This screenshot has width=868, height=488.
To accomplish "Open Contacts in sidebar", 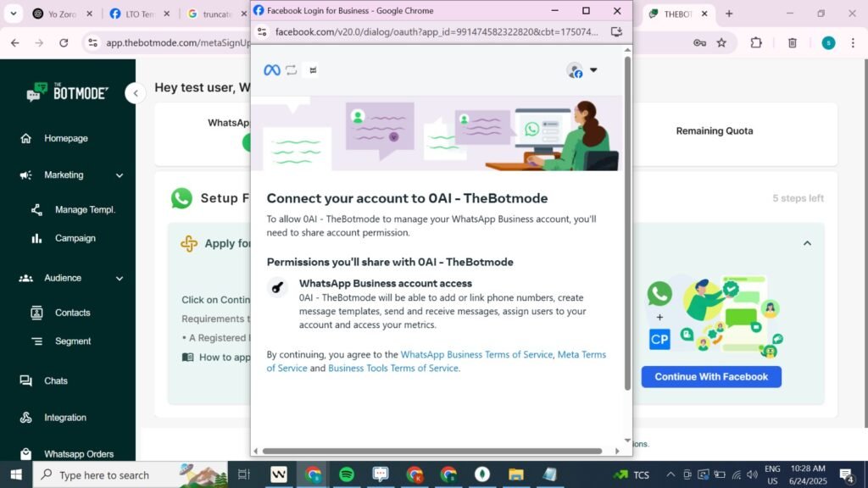I will 73,313.
